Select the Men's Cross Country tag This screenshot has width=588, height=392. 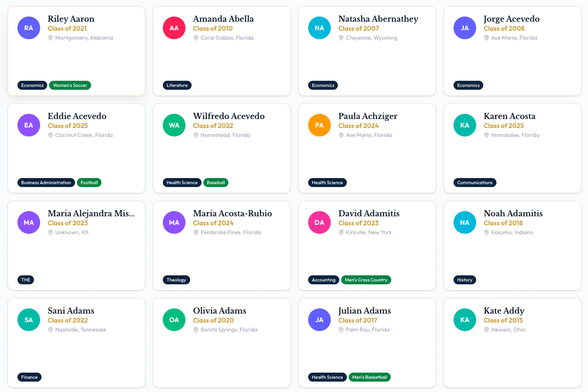pos(366,280)
